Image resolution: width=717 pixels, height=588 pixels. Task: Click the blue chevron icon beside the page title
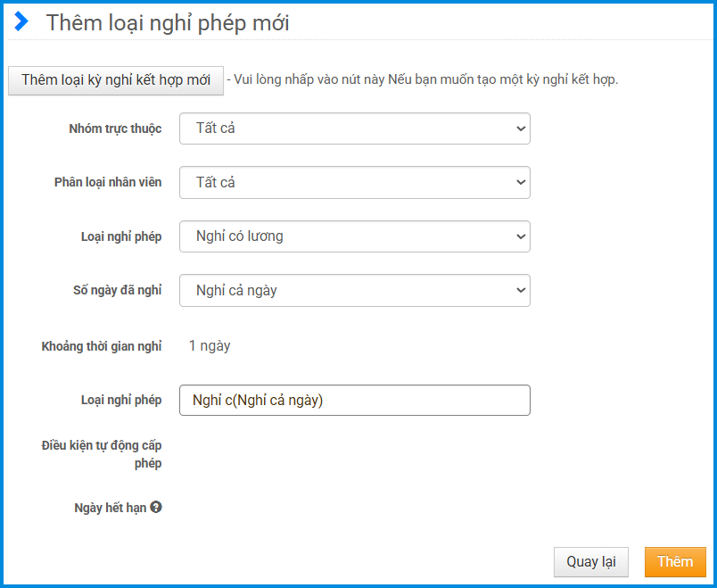pos(21,22)
